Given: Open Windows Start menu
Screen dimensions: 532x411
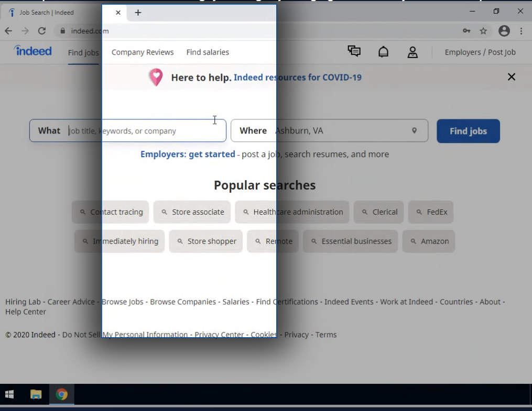Looking at the screenshot, I should pos(9,394).
